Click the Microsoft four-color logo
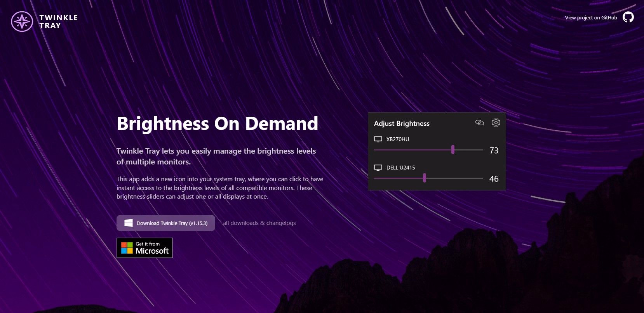Viewport: 644px width, 313px height. [x=127, y=248]
